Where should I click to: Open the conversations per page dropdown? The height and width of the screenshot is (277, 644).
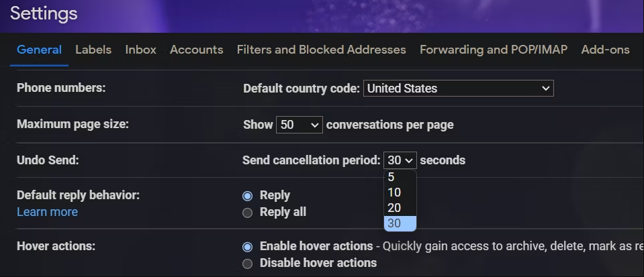tap(299, 125)
